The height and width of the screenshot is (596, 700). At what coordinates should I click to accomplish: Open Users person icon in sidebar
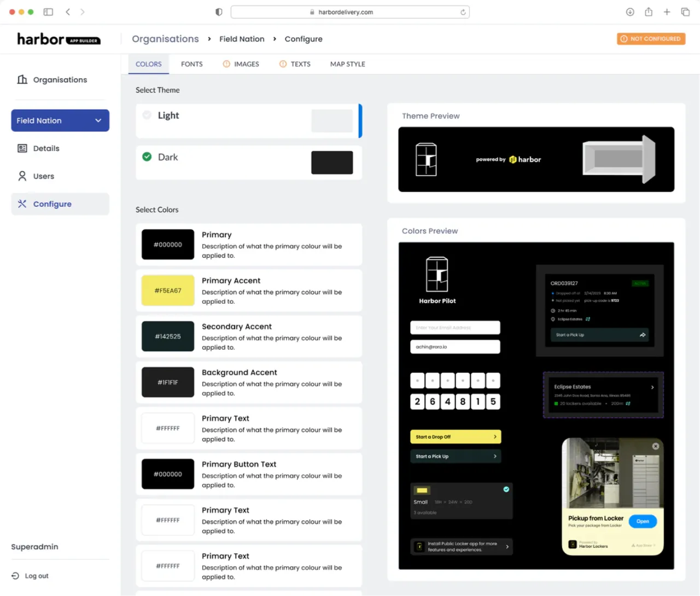coord(22,176)
